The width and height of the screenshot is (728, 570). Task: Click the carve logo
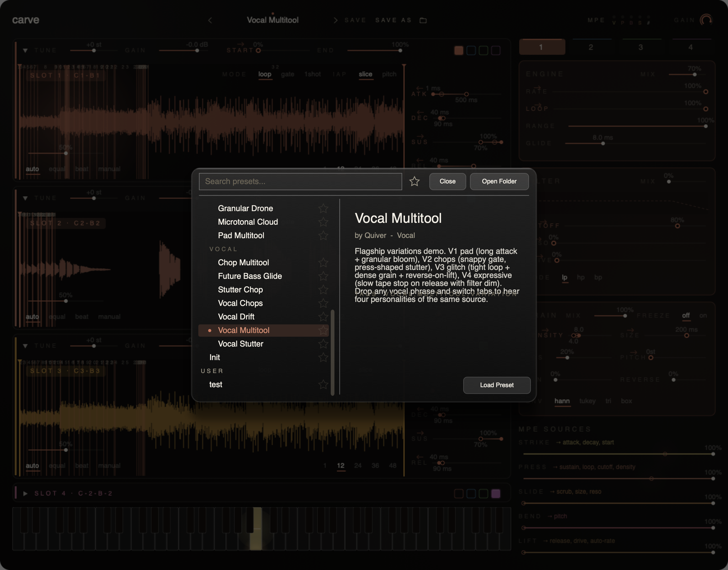click(x=26, y=20)
